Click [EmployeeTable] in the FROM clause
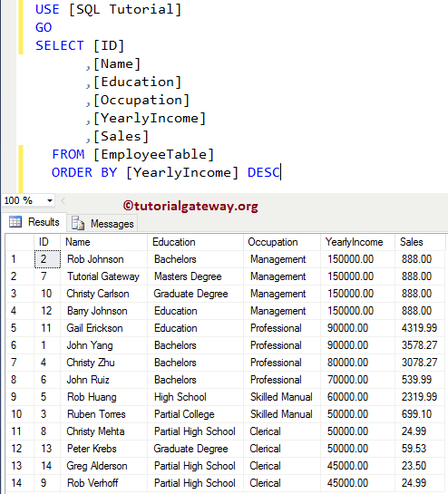This screenshot has width=448, height=494. pos(154,154)
